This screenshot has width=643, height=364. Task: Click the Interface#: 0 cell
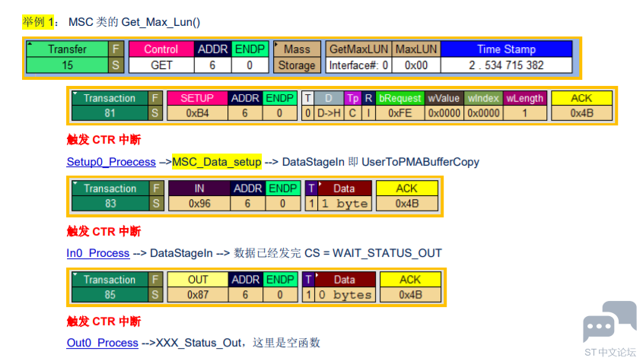point(359,65)
